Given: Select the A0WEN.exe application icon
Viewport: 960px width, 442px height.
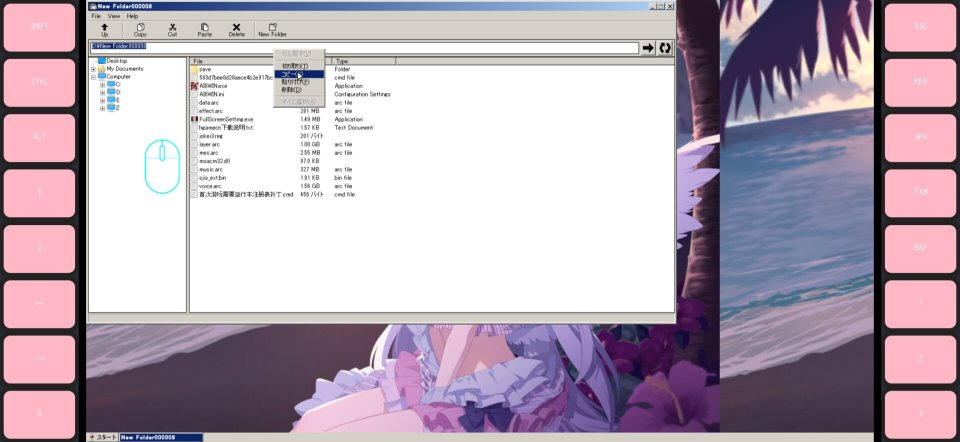Looking at the screenshot, I should [x=194, y=86].
